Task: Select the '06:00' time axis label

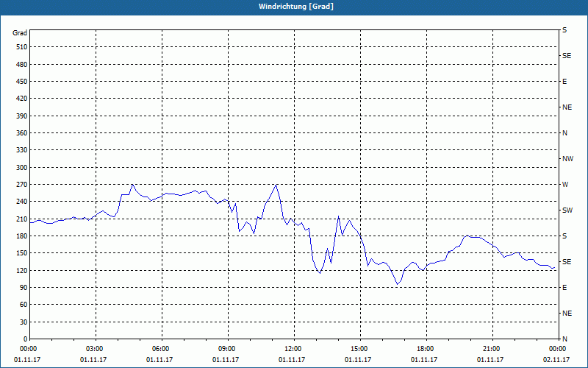Action: (162, 349)
